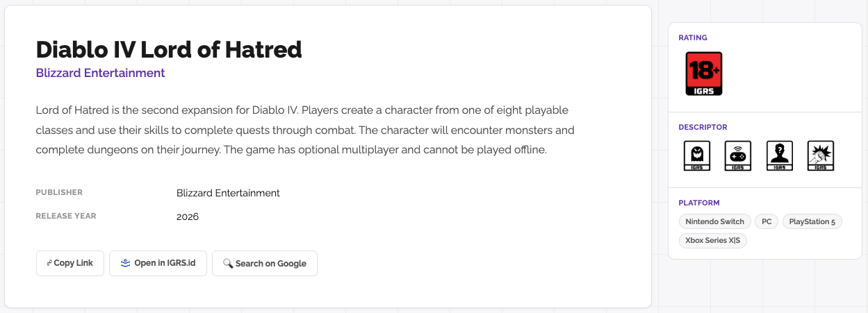Click the DESCRIPTOR section heading
This screenshot has height=313, width=868.
(703, 127)
